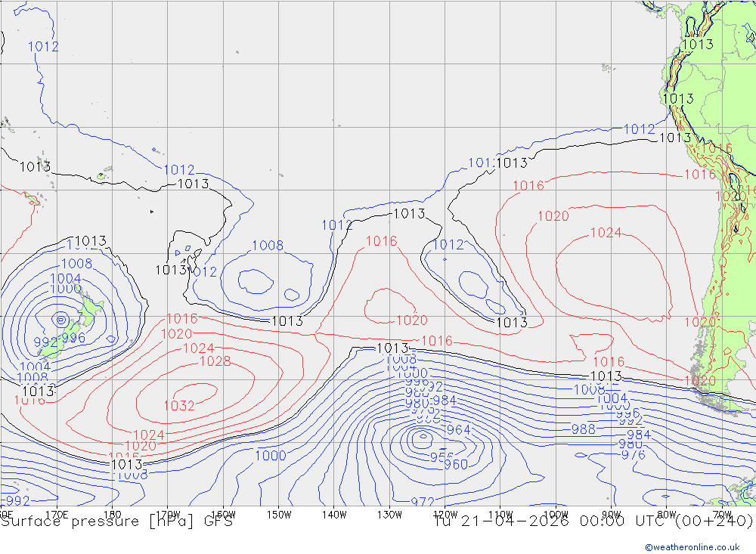Click the 170E longitude label
756x554 pixels.
57,515
